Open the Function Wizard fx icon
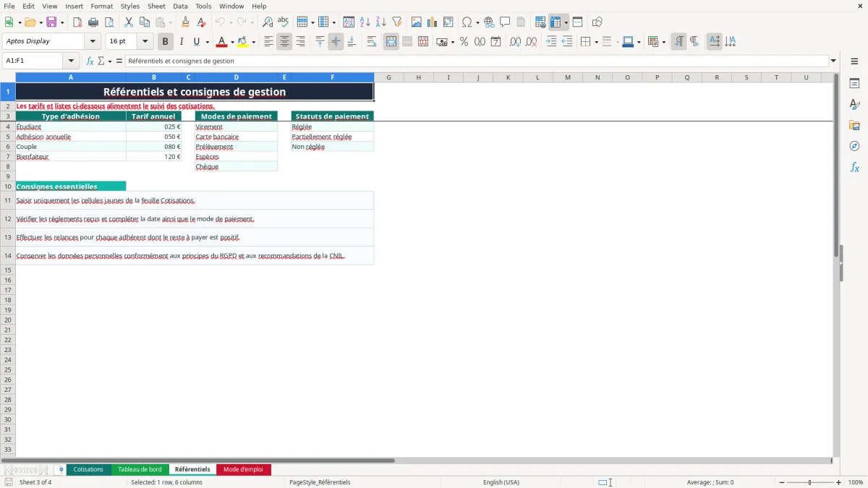 90,61
